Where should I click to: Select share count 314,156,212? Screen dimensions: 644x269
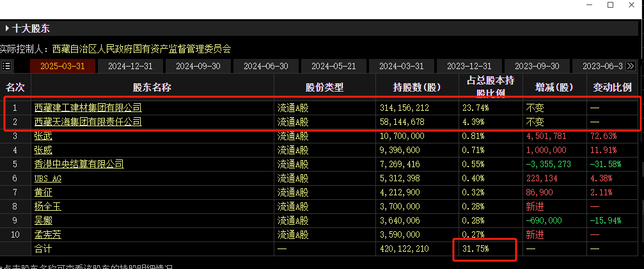[x=405, y=108]
